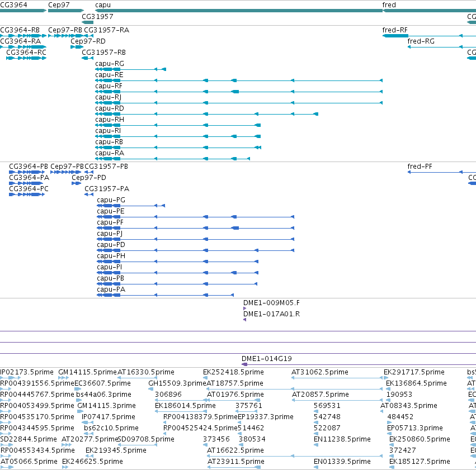Select protein capu-PG
This screenshot has width=476, height=470.
(x=111, y=200)
